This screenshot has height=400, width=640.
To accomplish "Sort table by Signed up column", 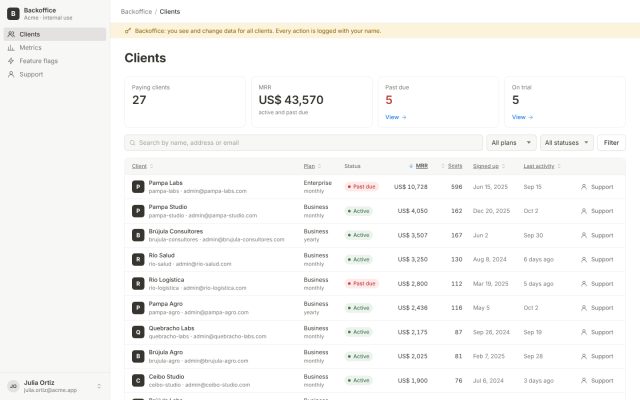I will click(489, 166).
